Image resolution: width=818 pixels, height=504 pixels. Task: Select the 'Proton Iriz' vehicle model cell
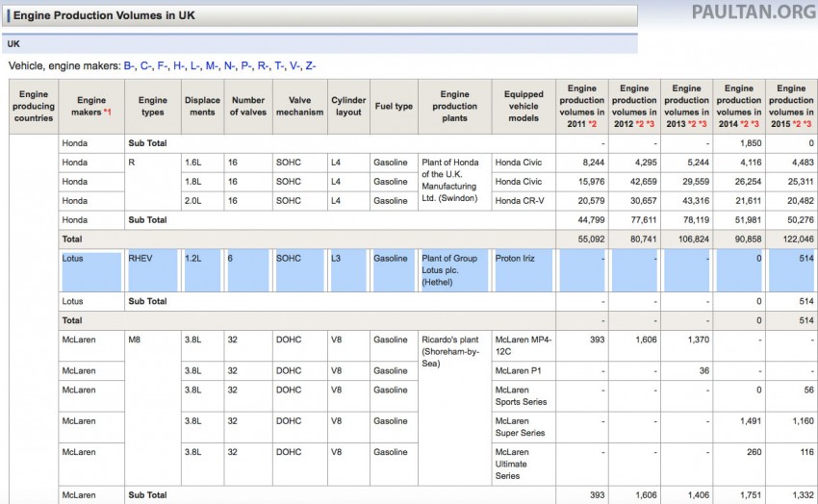click(x=524, y=270)
